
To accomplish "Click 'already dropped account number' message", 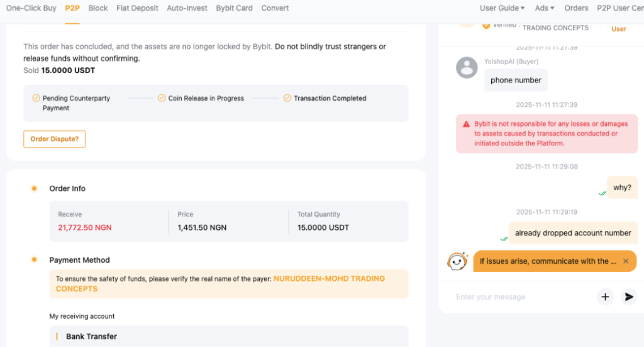I will [x=573, y=233].
